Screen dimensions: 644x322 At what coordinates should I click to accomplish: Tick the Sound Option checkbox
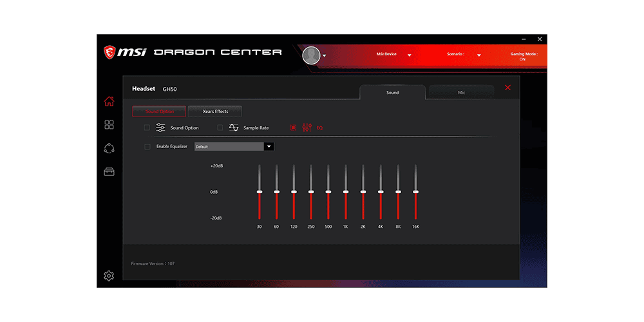click(147, 128)
